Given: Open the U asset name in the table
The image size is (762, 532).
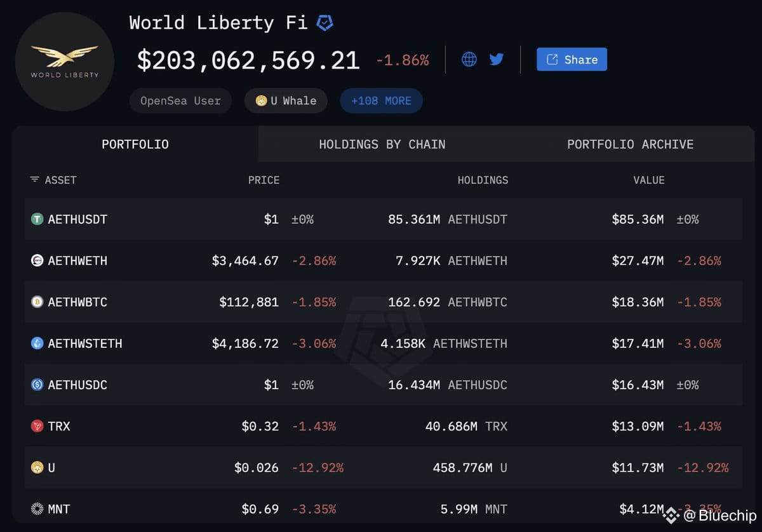Looking at the screenshot, I should (51, 467).
